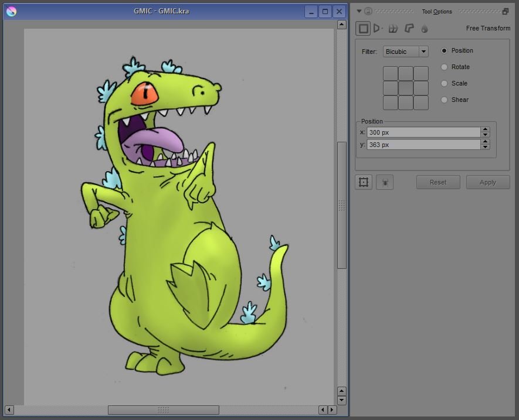The height and width of the screenshot is (420, 519).
Task: Click the vertical scrollbar thumb
Action: [x=341, y=206]
